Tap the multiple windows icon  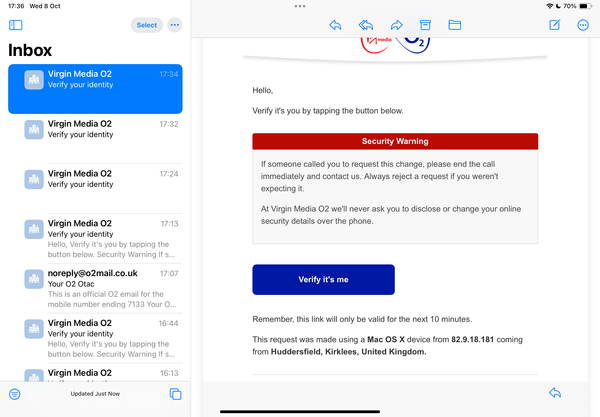(175, 394)
